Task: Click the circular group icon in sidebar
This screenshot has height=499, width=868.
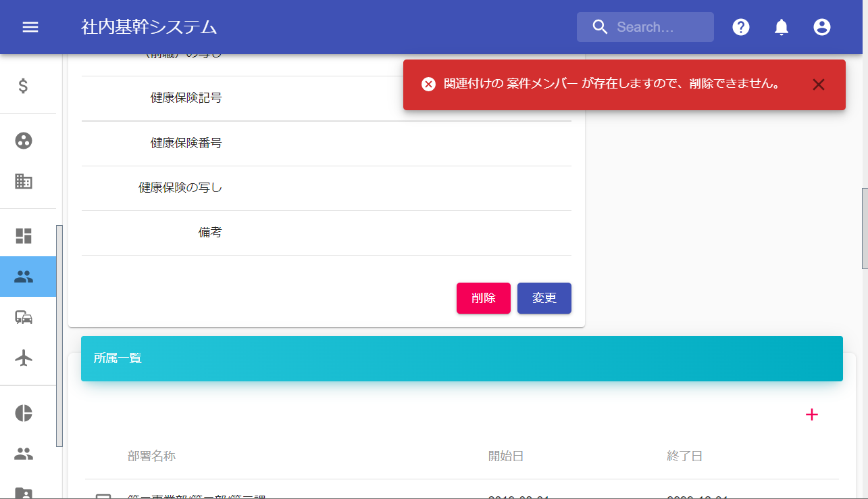Action: (x=24, y=141)
